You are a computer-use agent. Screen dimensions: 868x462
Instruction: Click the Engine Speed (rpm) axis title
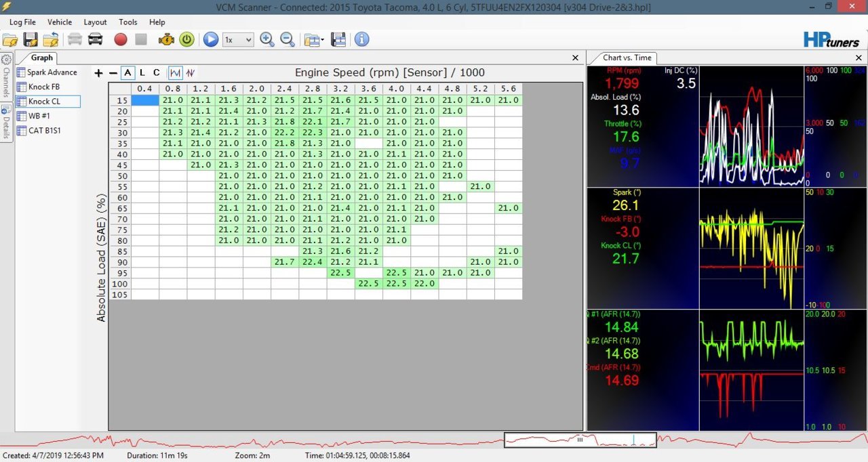(390, 72)
